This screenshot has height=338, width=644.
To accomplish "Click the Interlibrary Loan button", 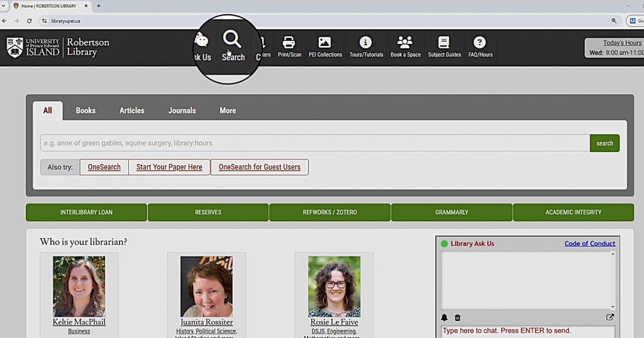I will click(86, 212).
